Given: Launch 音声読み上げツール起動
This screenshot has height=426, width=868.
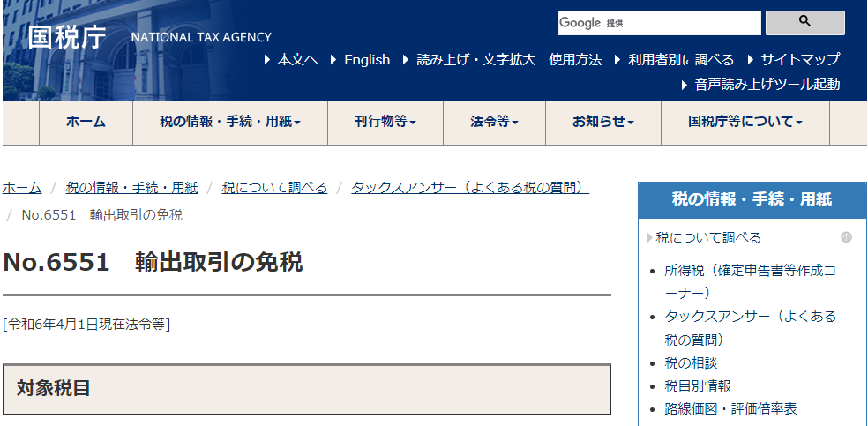Looking at the screenshot, I should (767, 85).
